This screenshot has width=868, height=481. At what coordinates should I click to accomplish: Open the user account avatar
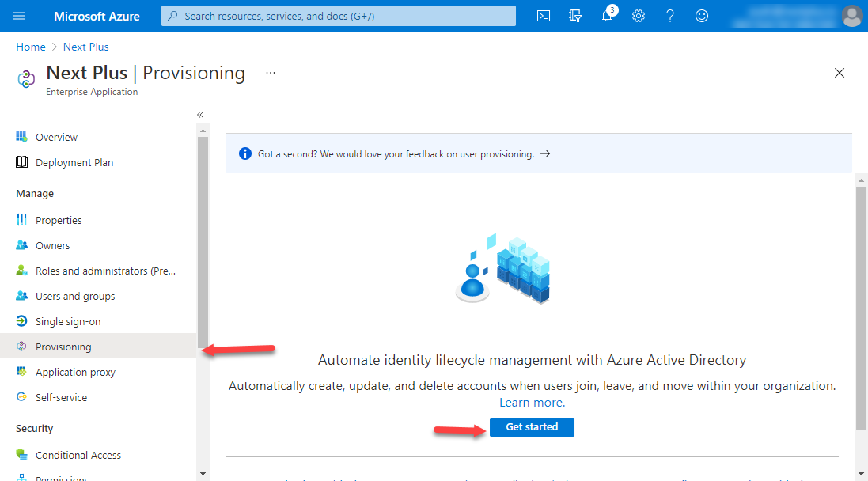(851, 16)
